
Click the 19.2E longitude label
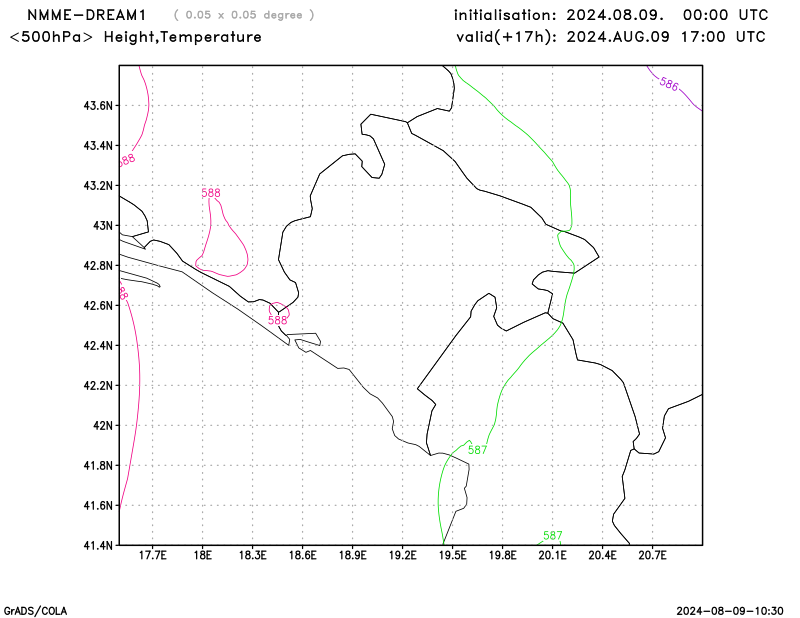click(x=403, y=555)
